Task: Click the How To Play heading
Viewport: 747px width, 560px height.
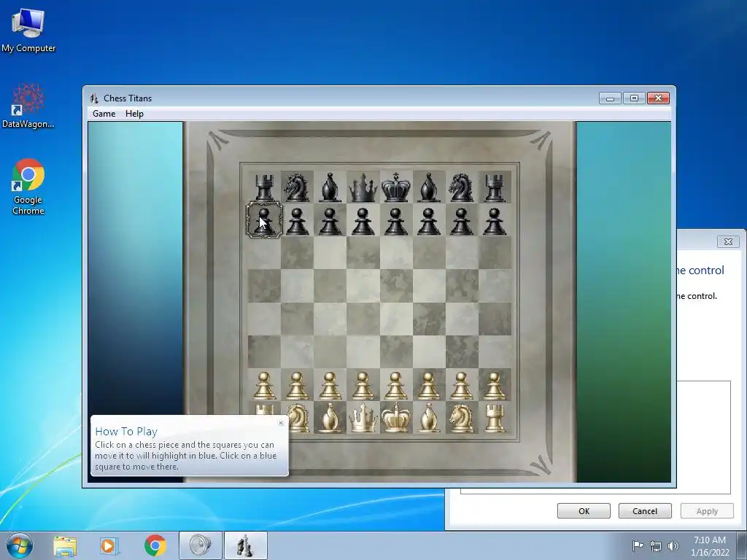Action: 126,432
